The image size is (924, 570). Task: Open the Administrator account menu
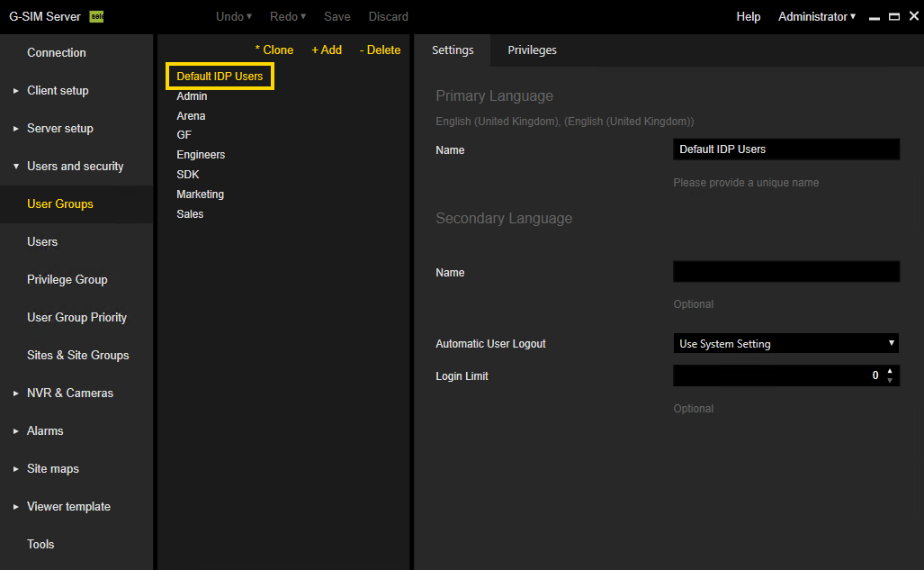point(816,16)
